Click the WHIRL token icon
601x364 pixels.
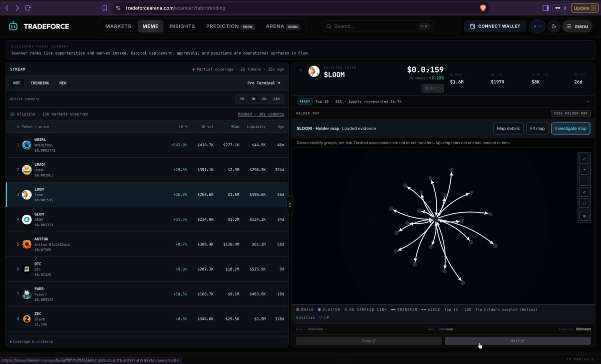(27, 145)
